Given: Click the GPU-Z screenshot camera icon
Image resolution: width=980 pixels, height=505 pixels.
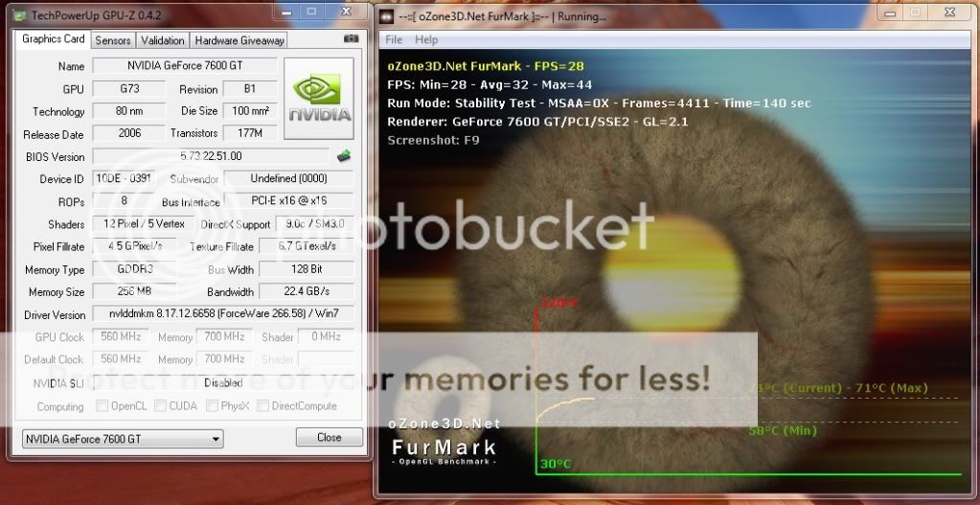Looking at the screenshot, I should click(352, 38).
